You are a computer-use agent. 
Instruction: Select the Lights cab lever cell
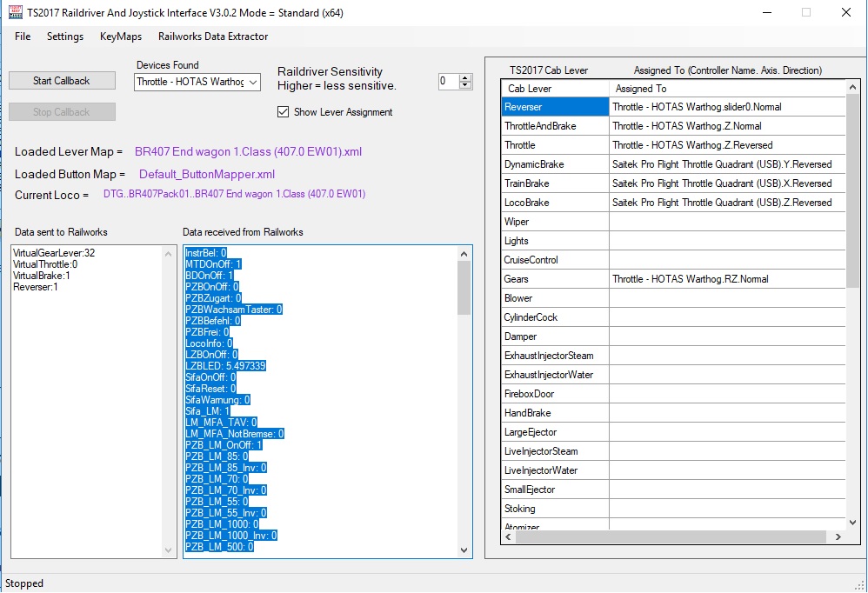(555, 241)
